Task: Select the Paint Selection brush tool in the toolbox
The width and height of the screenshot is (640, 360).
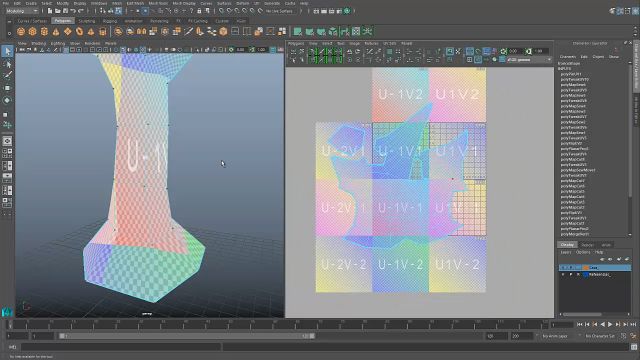Action: coord(7,75)
